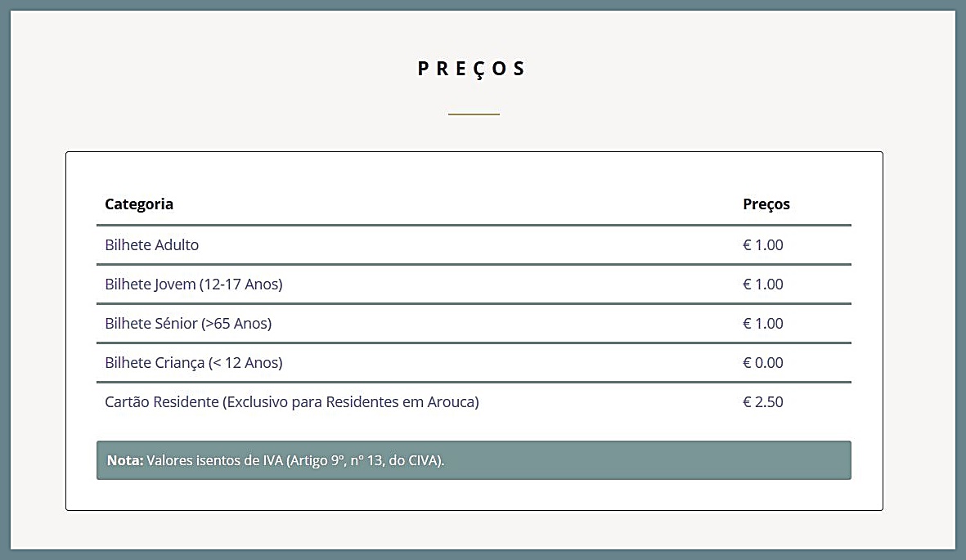Click the short golden divider under heading
The image size is (966, 560).
[474, 114]
